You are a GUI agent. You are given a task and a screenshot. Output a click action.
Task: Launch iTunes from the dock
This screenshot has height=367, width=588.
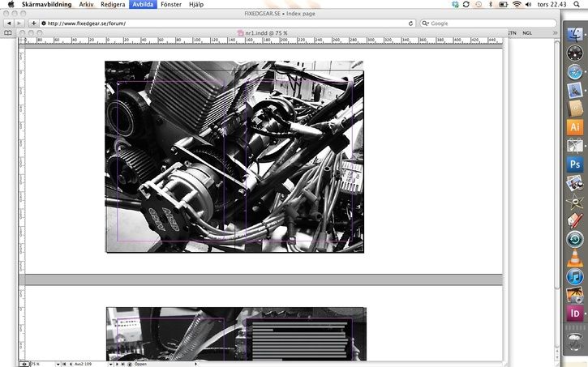pyautogui.click(x=575, y=277)
